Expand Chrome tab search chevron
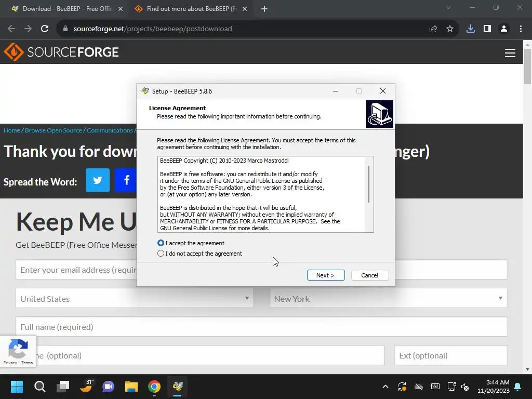 tap(448, 7)
